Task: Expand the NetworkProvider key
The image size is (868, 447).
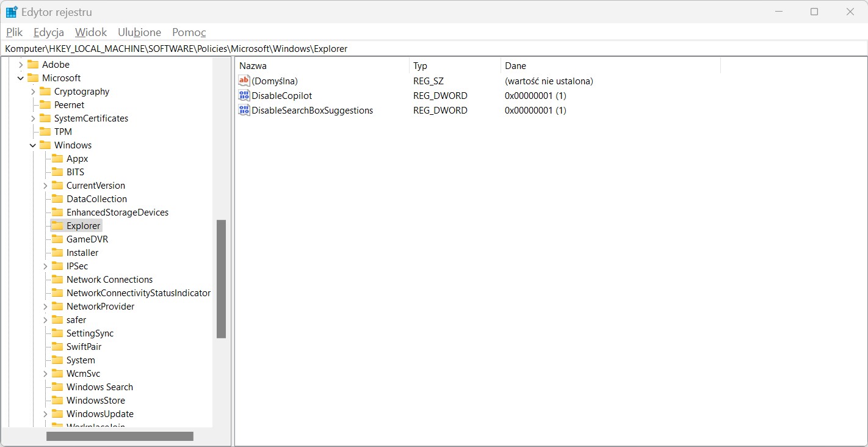Action: pos(45,307)
